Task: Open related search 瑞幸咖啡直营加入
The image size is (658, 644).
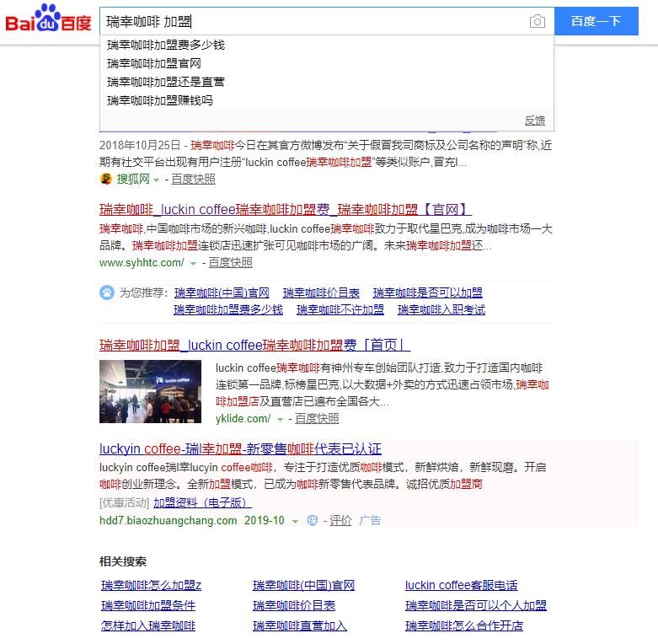Action: tap(300, 625)
